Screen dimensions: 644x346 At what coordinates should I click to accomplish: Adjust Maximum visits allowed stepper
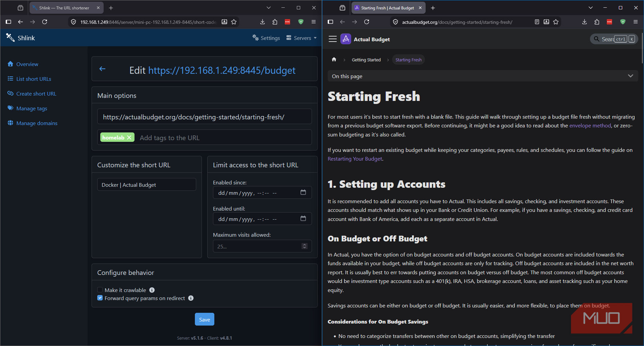305,246
